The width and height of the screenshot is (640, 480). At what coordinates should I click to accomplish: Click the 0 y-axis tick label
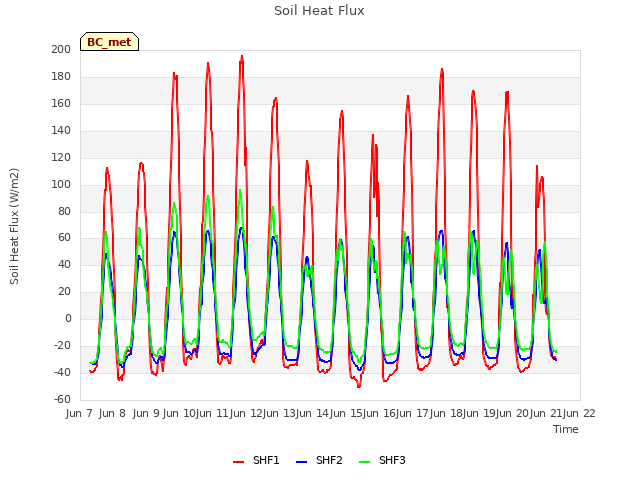[68, 318]
